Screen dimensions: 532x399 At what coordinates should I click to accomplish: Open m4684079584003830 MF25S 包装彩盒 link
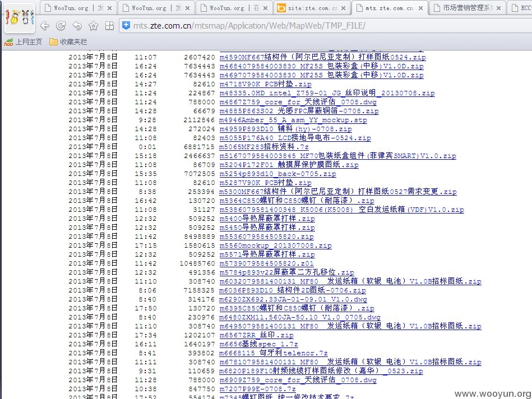click(x=321, y=66)
